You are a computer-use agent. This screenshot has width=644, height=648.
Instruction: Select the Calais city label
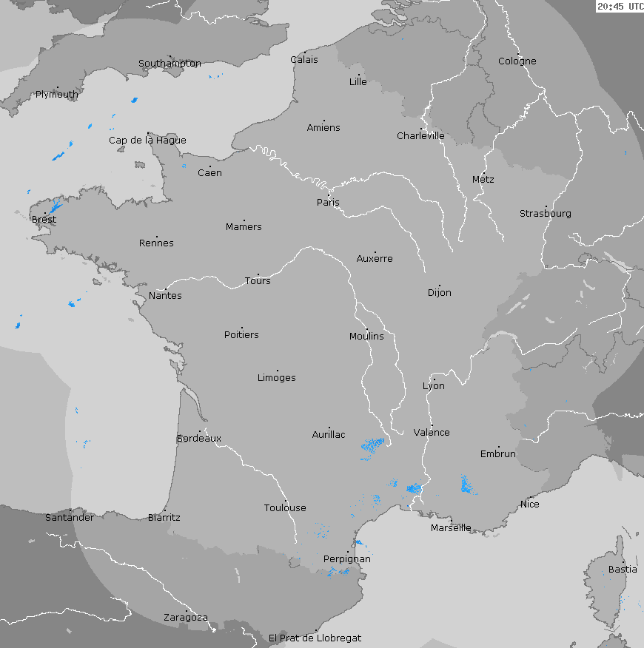click(x=303, y=60)
